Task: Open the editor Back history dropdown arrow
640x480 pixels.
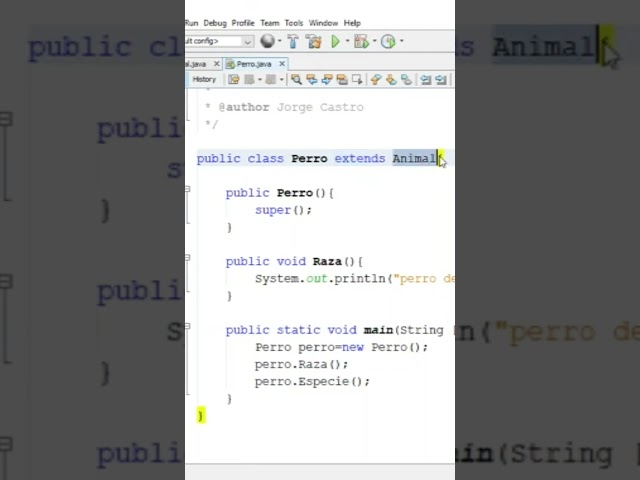Action: [x=260, y=80]
